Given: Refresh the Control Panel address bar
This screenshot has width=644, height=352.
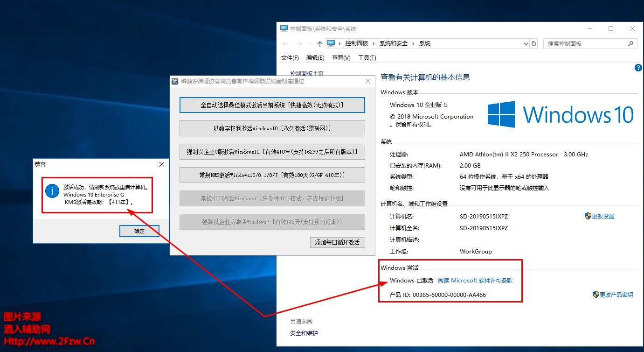Looking at the screenshot, I should (x=534, y=43).
